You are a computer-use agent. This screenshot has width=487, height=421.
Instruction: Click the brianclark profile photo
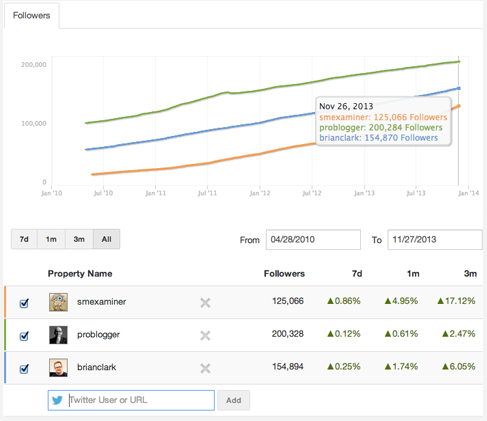(x=58, y=367)
